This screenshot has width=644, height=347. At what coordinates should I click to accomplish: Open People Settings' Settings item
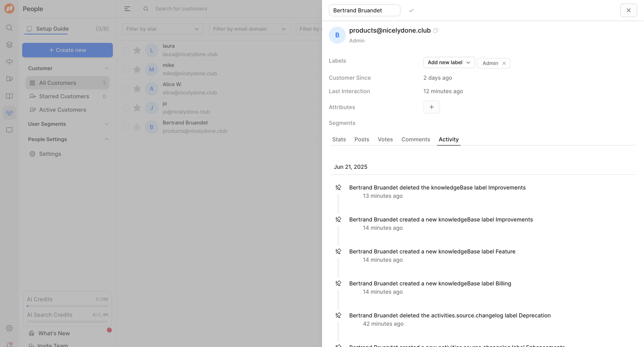tap(67, 154)
